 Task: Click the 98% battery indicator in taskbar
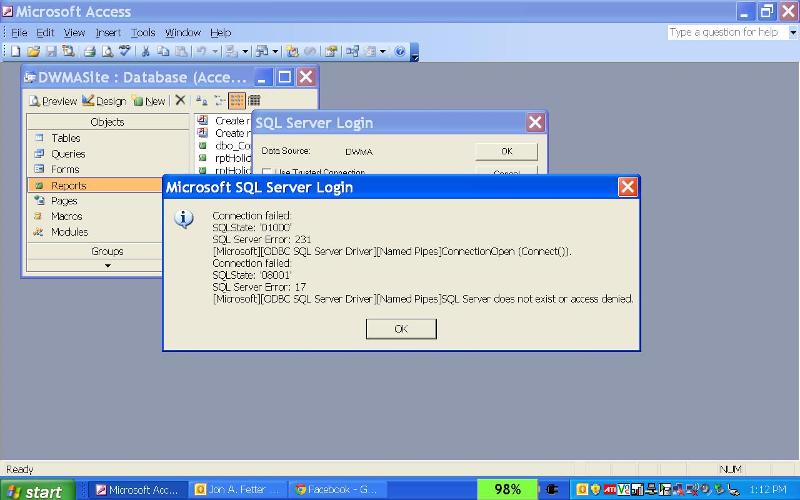507,490
